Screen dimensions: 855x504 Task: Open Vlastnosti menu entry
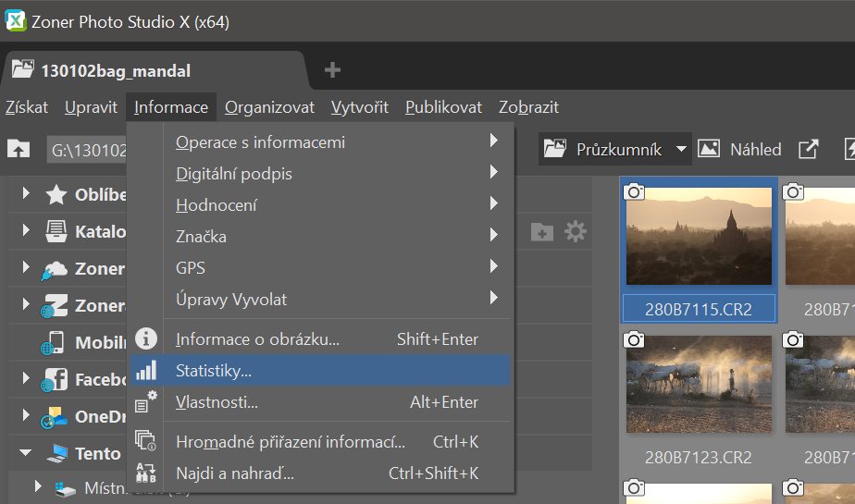coord(320,402)
